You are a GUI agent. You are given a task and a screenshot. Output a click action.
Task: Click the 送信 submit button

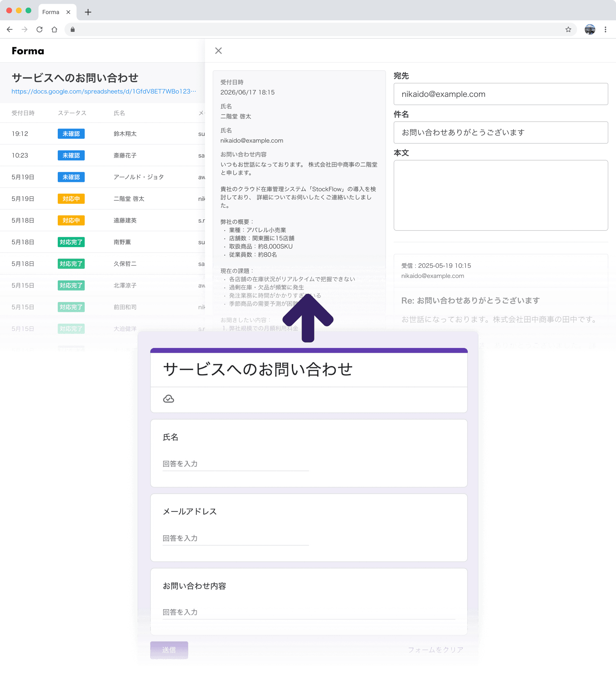point(169,650)
